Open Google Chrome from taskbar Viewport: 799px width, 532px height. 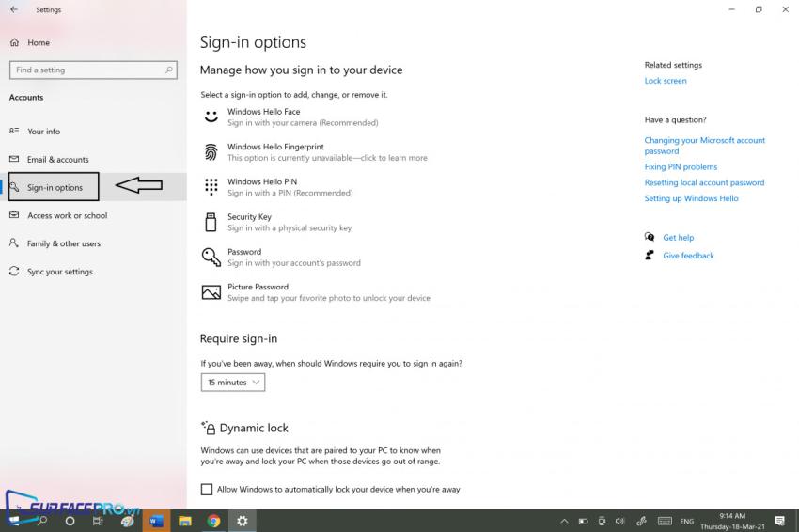point(213,521)
